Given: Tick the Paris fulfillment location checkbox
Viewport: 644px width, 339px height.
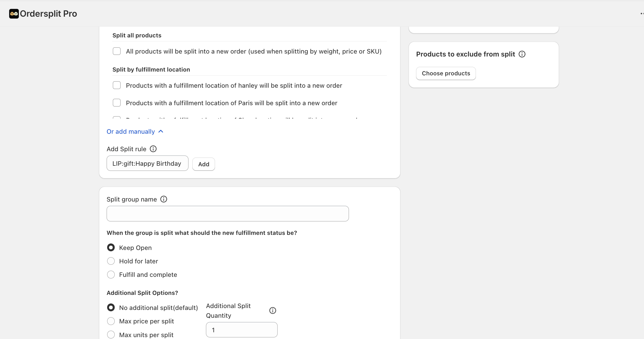Looking at the screenshot, I should coord(117,103).
